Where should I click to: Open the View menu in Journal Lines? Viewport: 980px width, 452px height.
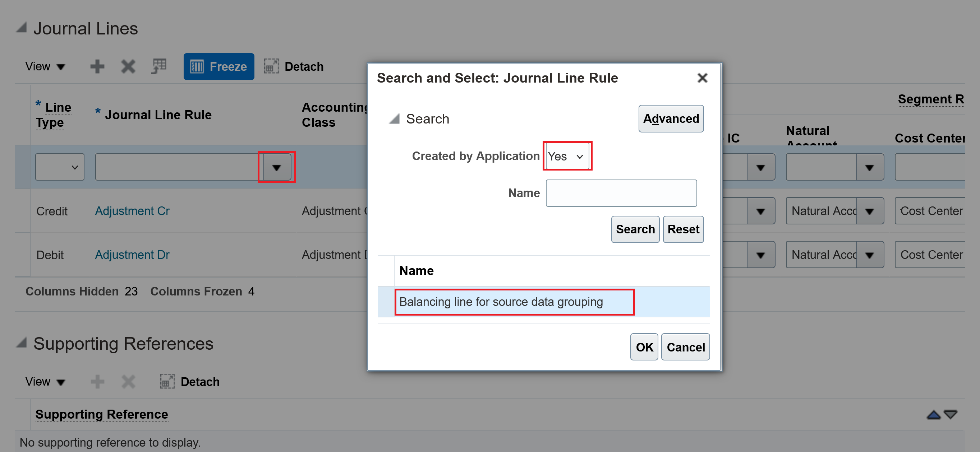click(45, 66)
